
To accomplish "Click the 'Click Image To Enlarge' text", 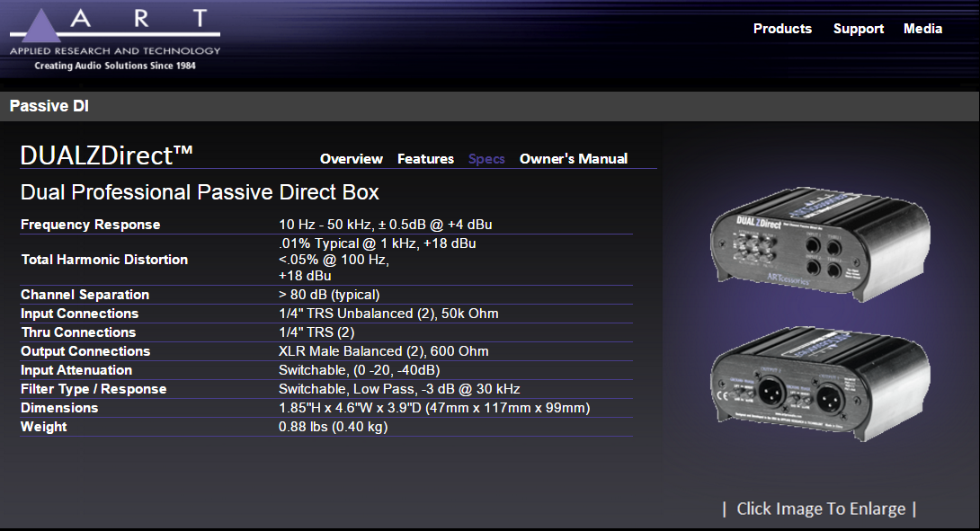I will click(x=820, y=509).
